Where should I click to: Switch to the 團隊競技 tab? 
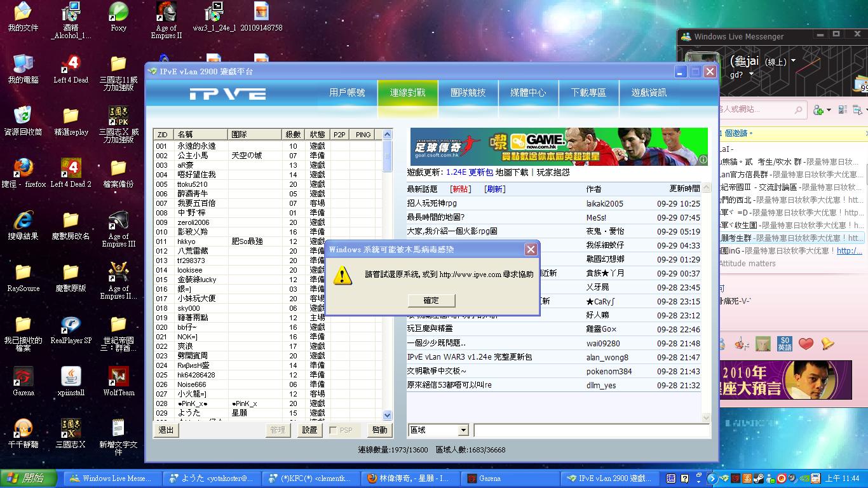tap(468, 93)
